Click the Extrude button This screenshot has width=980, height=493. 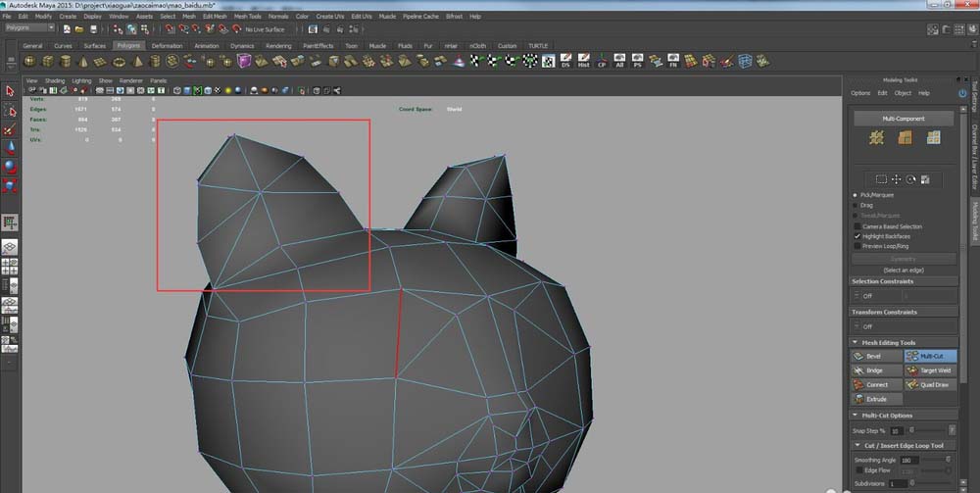coord(877,399)
